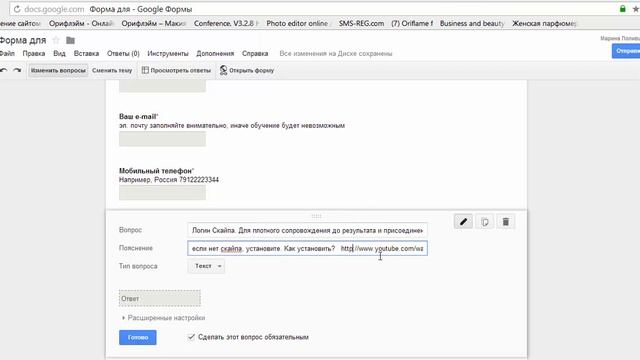This screenshot has height=360, width=640.
Task: Click the blue Готово button
Action: pos(138,337)
